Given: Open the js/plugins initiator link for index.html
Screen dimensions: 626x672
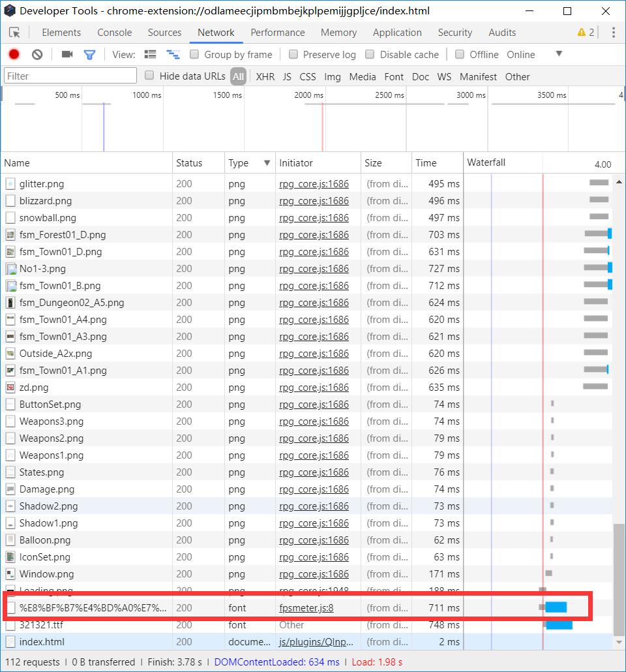Looking at the screenshot, I should coord(316,642).
